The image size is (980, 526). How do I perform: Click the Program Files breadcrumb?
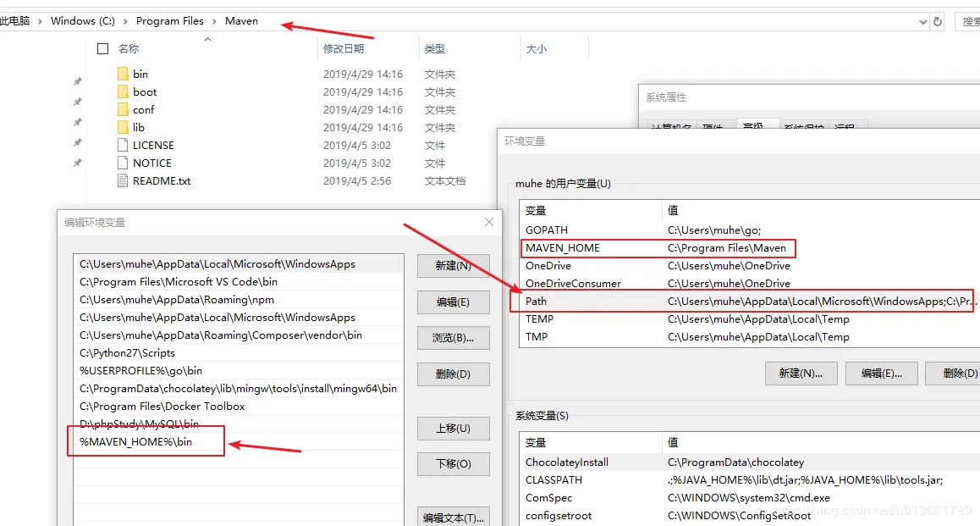click(x=170, y=20)
